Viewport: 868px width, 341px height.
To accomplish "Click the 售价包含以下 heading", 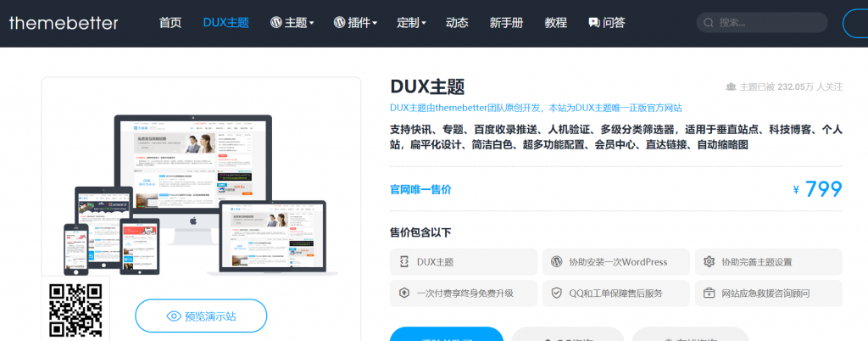I will click(420, 232).
